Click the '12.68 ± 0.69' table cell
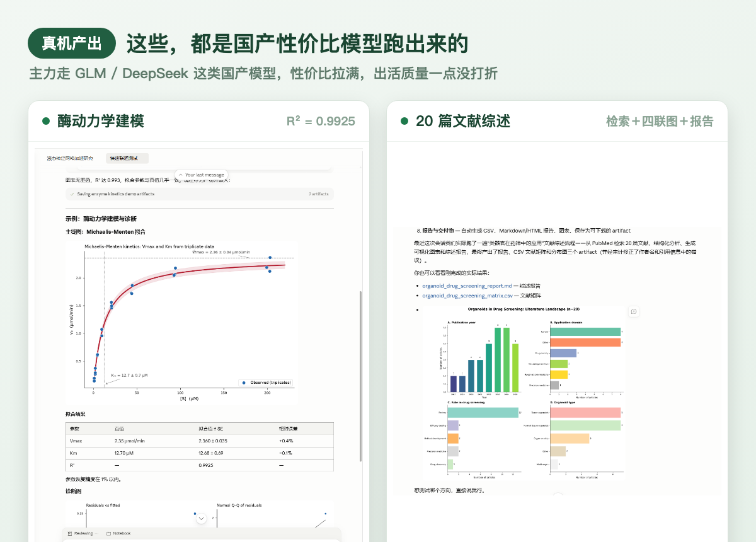The width and height of the screenshot is (756, 542). pos(211,453)
